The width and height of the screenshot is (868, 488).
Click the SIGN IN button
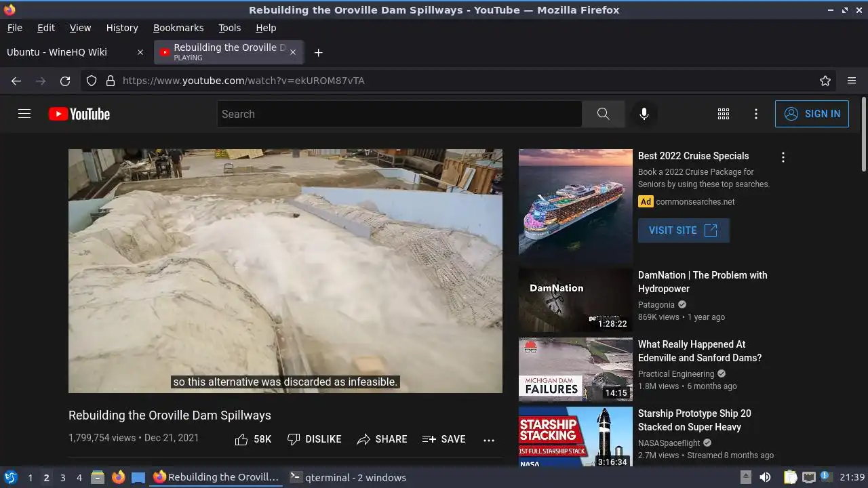tap(812, 114)
